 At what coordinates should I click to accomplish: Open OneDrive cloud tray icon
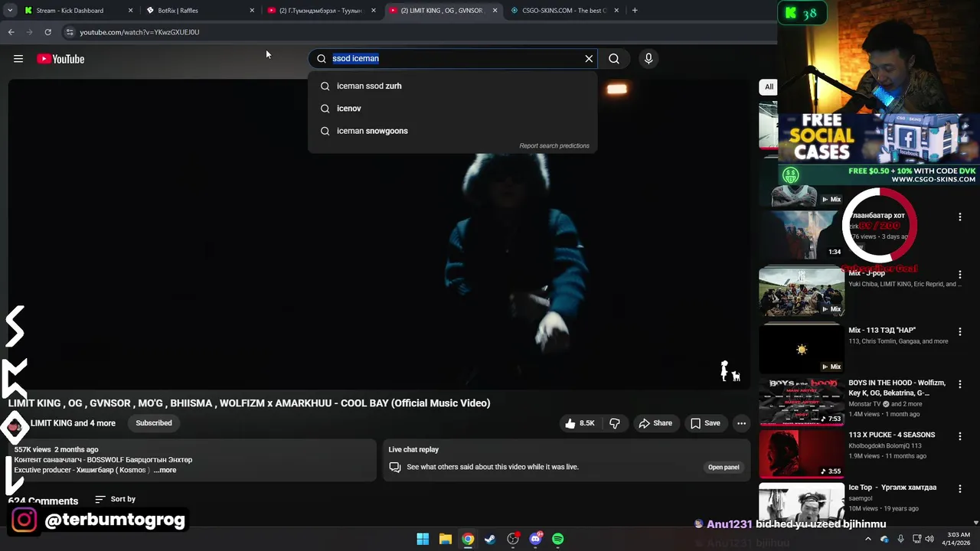click(884, 539)
